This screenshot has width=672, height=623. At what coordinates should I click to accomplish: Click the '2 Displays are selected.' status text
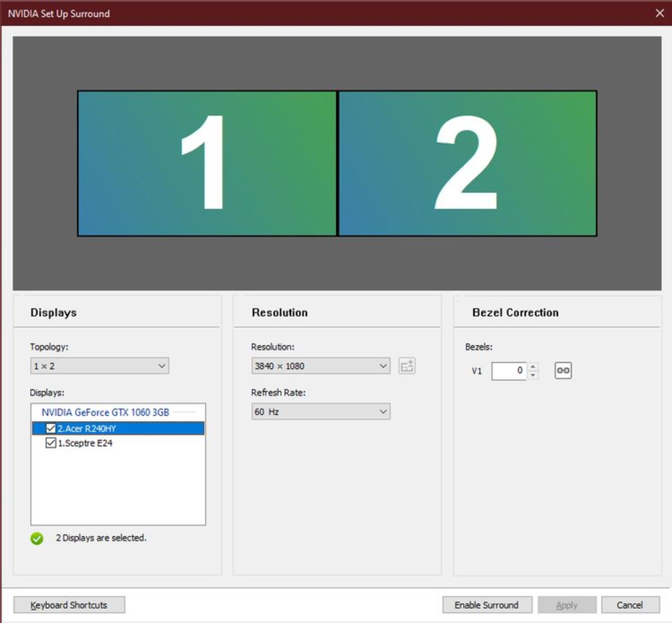(101, 538)
